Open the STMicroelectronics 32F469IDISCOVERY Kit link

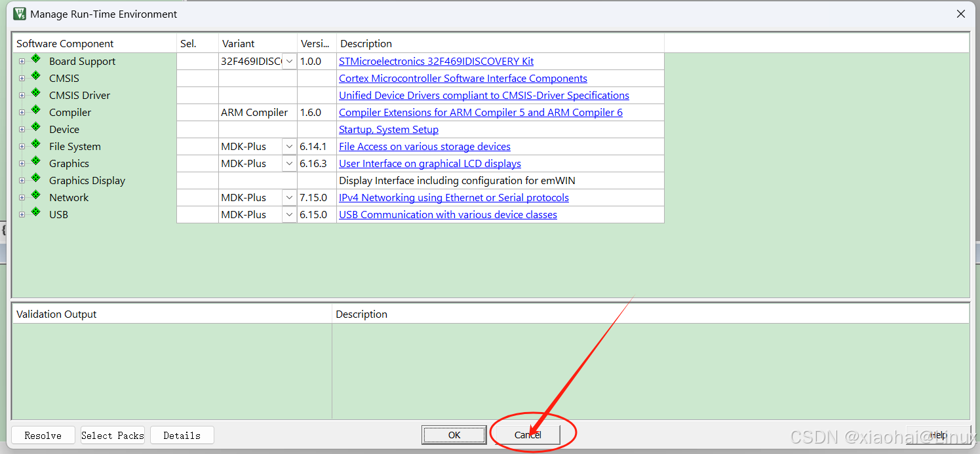pos(436,62)
